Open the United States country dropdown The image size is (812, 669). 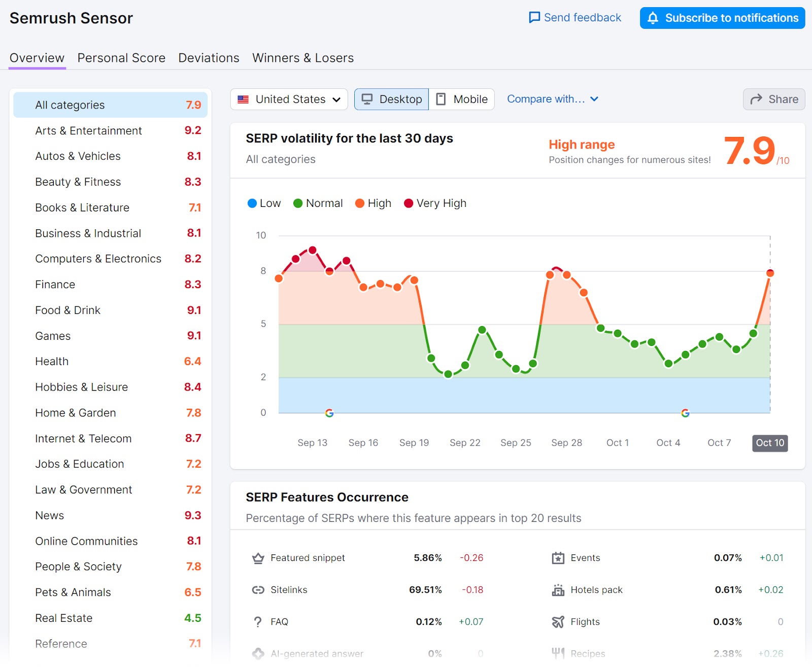[x=288, y=99]
